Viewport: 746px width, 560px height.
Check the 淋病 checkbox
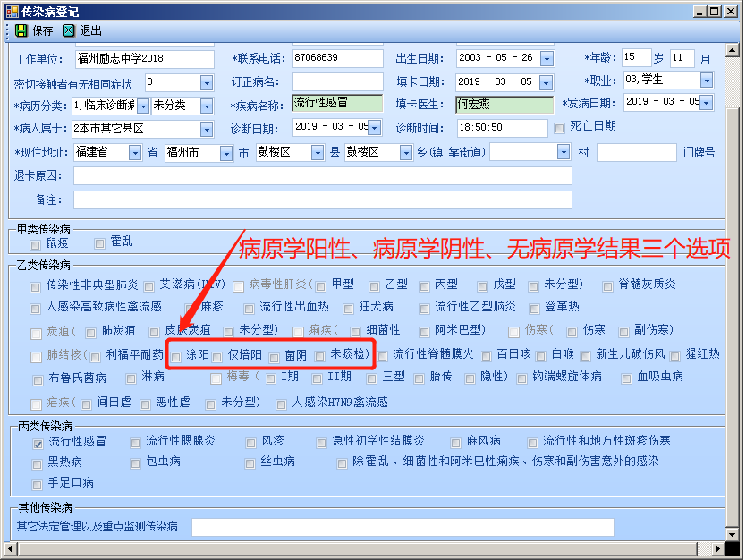[131, 378]
